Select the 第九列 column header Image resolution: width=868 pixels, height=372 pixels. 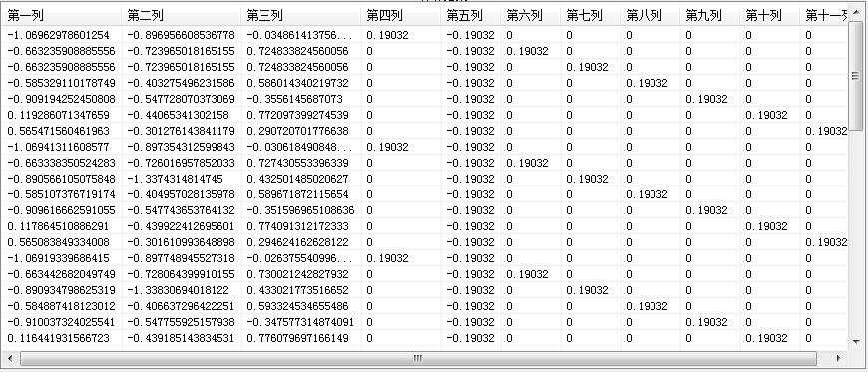(x=710, y=16)
